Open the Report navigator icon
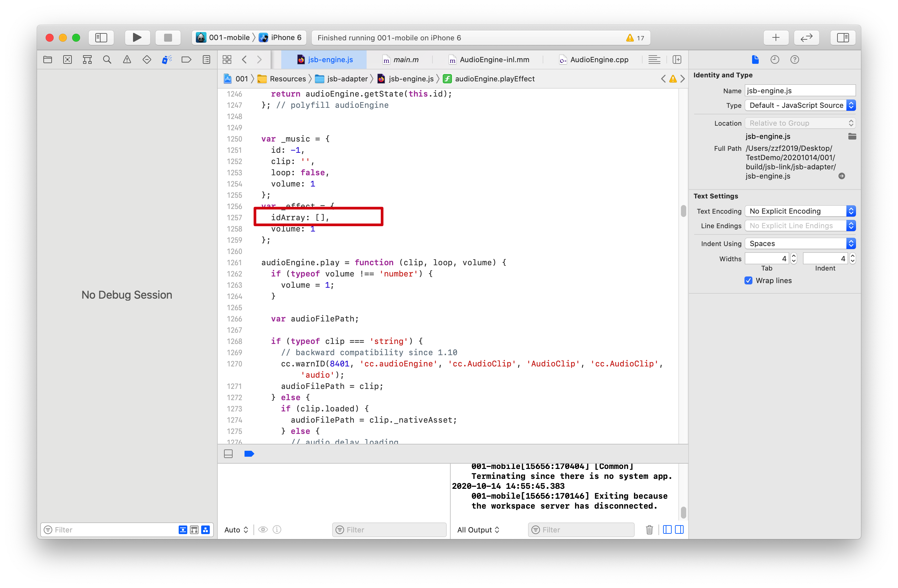 (x=206, y=60)
